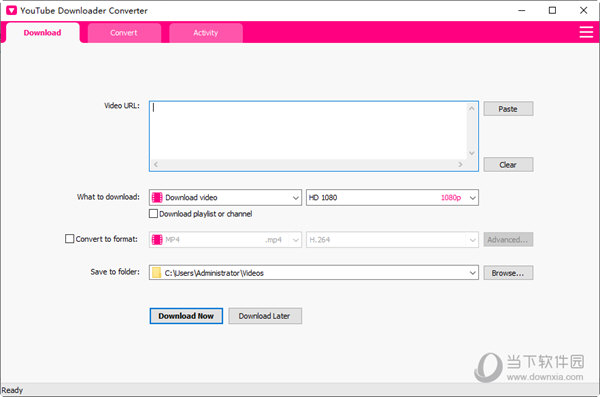600x397 pixels.
Task: Click the Paste button
Action: pos(508,109)
